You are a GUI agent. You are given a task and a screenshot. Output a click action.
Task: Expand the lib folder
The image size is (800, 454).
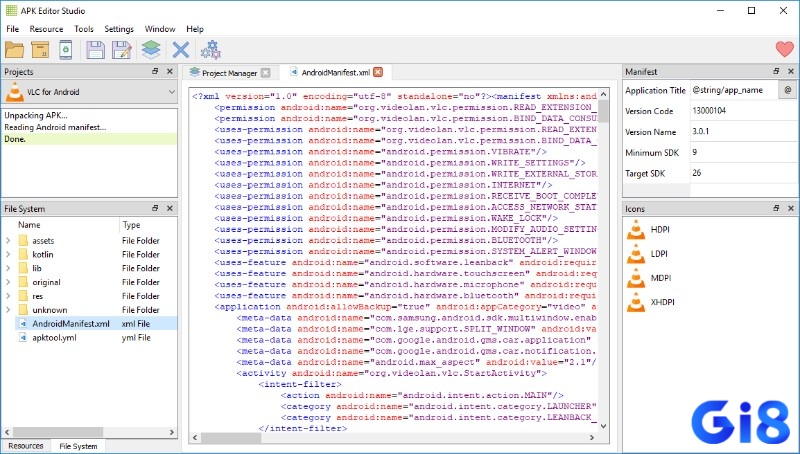point(8,268)
